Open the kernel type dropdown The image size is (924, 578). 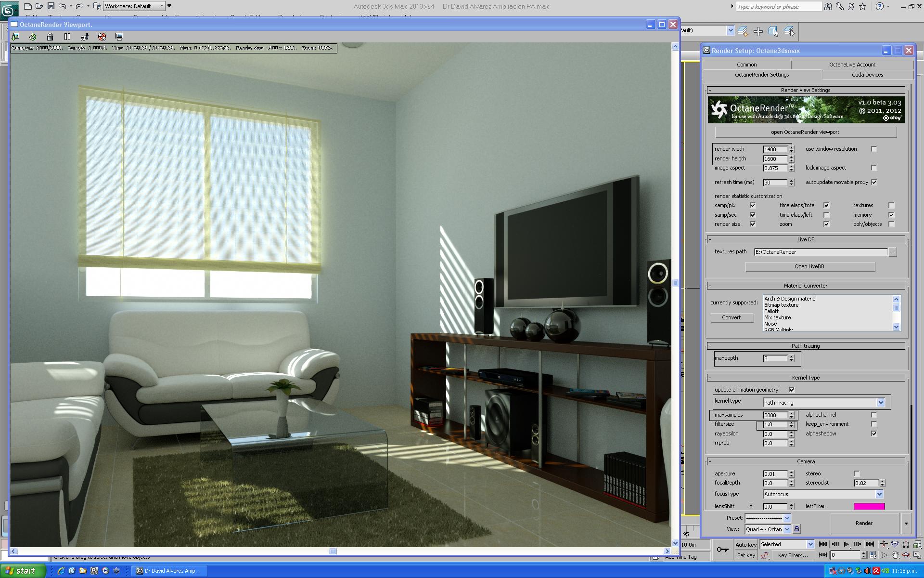pos(881,403)
